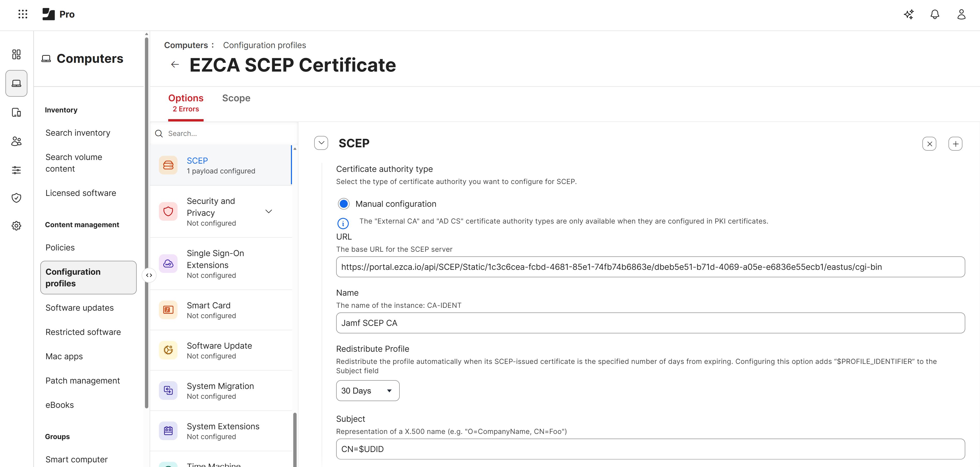The image size is (980, 467).
Task: Open the Users section in sidebar
Action: tap(16, 141)
